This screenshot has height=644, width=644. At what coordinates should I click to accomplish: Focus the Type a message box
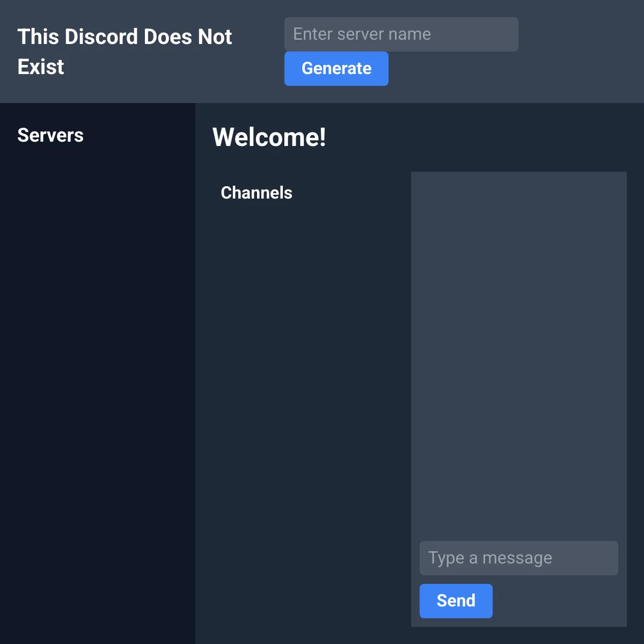pyautogui.click(x=519, y=558)
